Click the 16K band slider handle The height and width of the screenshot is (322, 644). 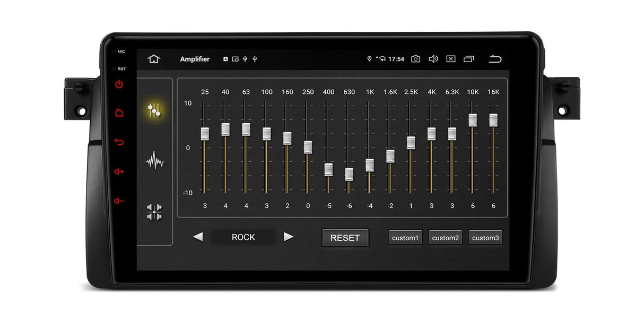tap(493, 120)
